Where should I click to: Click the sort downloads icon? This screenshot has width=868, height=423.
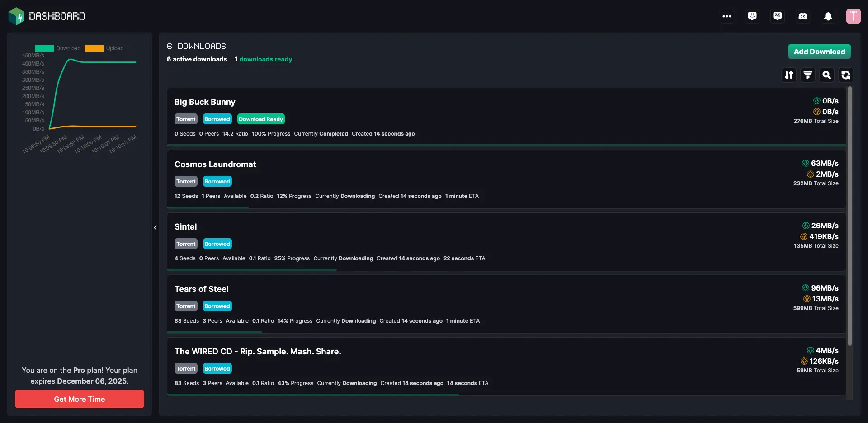[789, 75]
